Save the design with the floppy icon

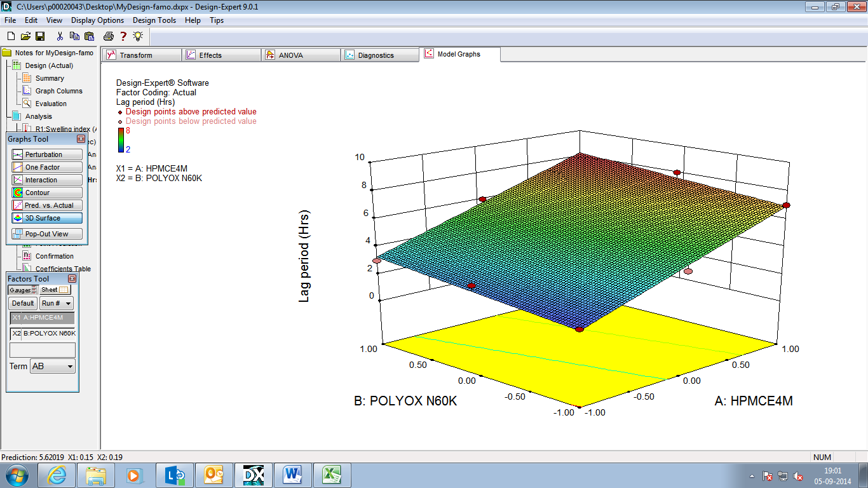40,36
